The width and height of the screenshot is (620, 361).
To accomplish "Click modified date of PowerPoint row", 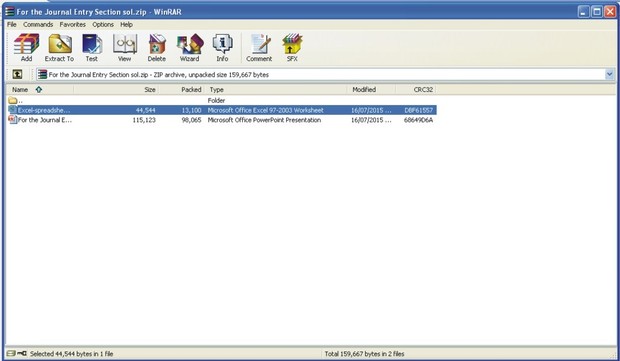I will pyautogui.click(x=371, y=120).
